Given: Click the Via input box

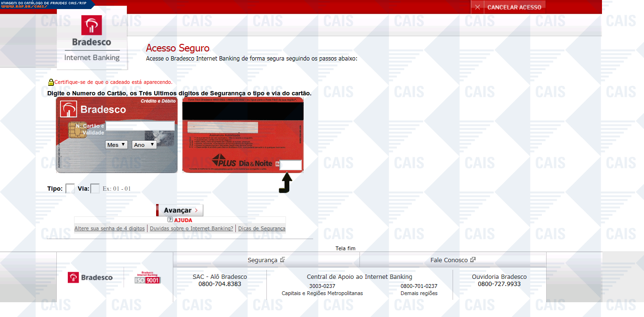Looking at the screenshot, I should (95, 188).
